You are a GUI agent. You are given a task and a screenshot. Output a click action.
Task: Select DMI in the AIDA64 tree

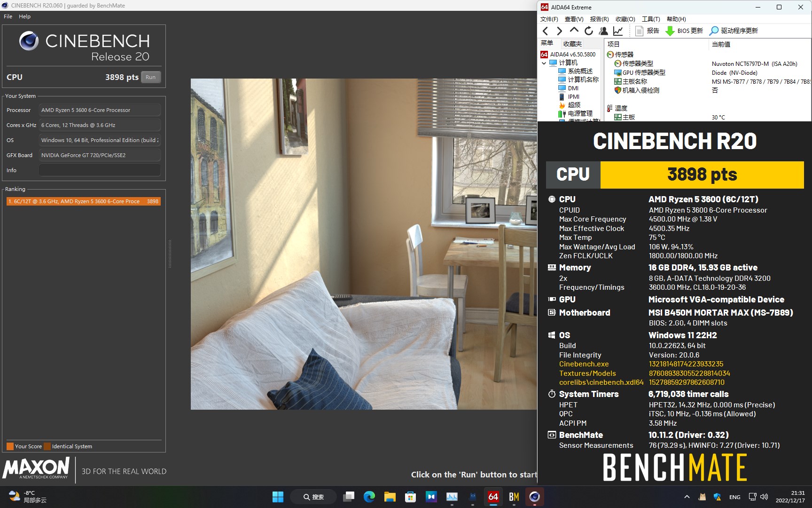[569, 88]
